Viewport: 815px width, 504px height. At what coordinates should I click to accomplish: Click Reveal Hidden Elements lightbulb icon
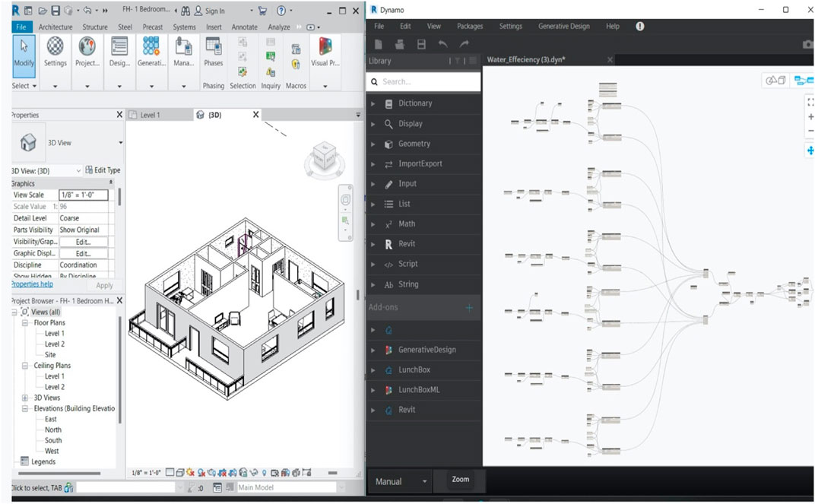click(264, 473)
